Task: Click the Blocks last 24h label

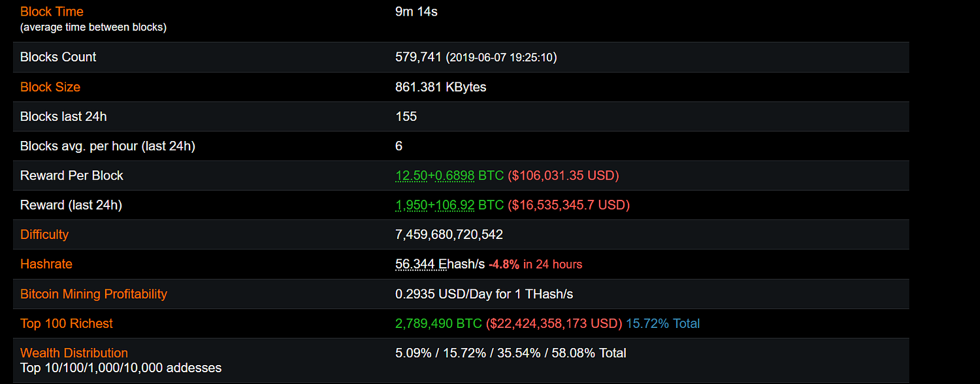Action: tap(63, 117)
